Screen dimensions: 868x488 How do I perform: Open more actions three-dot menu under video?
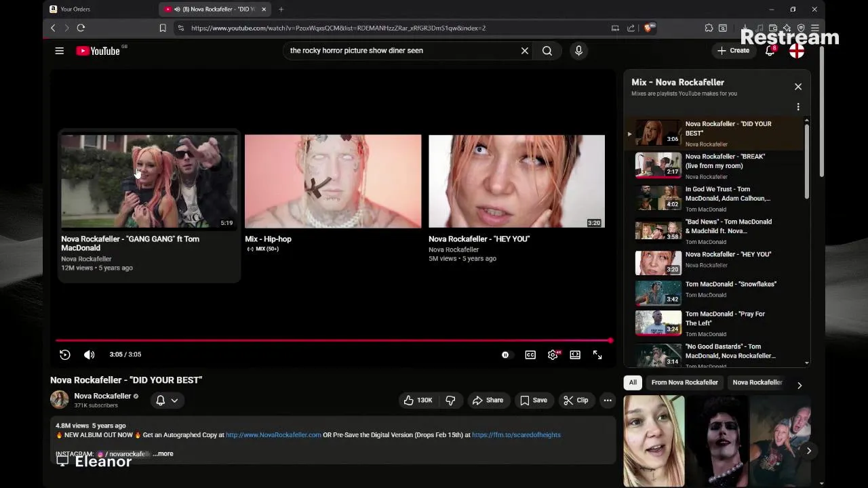[608, 401]
